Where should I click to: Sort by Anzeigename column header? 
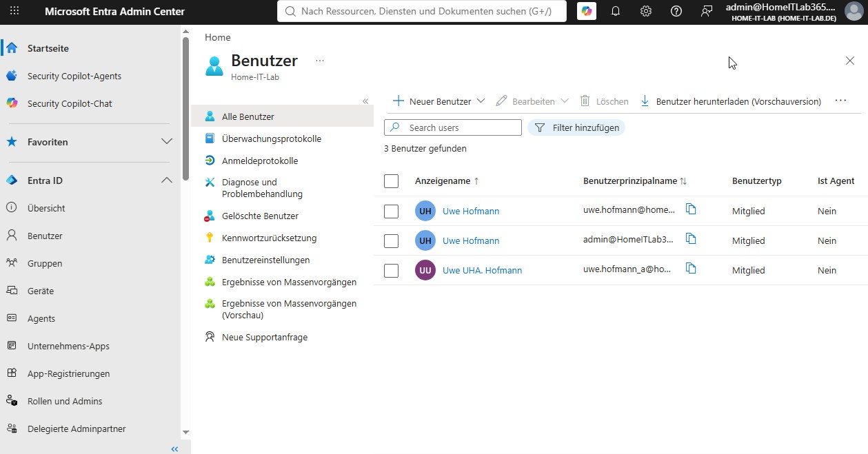coord(447,181)
